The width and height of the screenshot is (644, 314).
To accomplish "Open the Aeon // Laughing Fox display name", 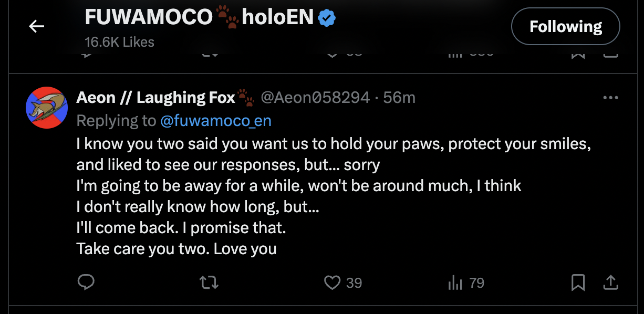I will pos(155,97).
